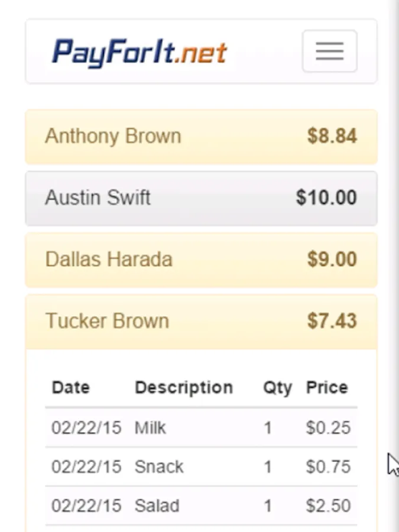Expand Dallas Harada's account panel

pos(109,259)
